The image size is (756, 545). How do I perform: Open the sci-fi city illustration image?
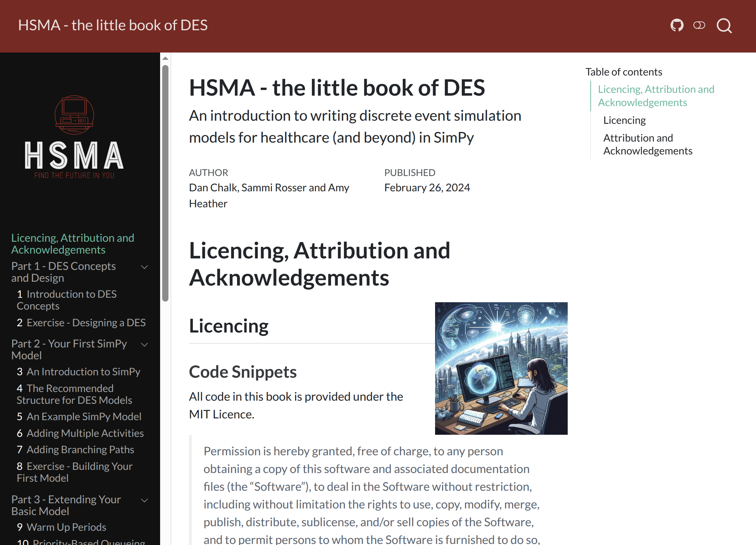point(501,368)
